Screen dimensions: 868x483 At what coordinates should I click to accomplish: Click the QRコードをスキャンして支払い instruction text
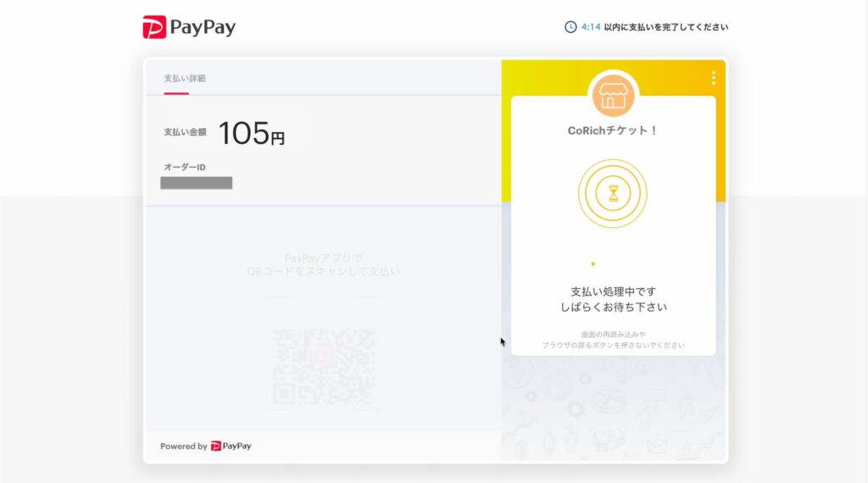[323, 271]
